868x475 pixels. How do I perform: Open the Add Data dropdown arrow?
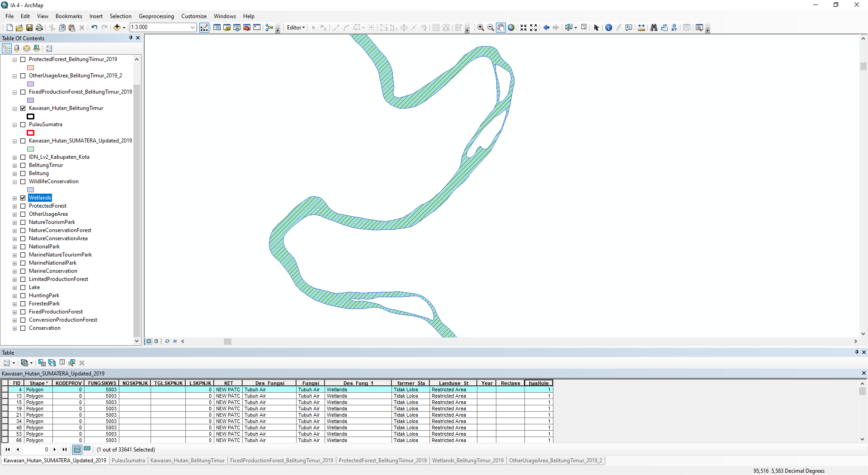tap(124, 28)
